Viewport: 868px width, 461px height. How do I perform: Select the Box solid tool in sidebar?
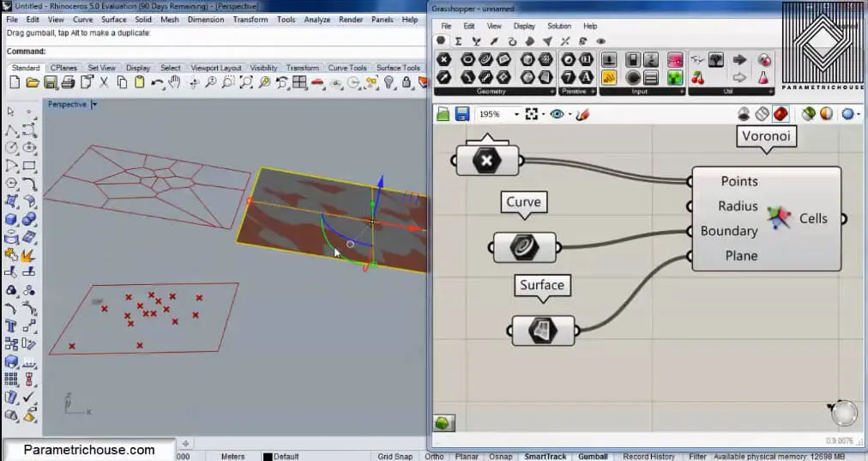tap(11, 219)
